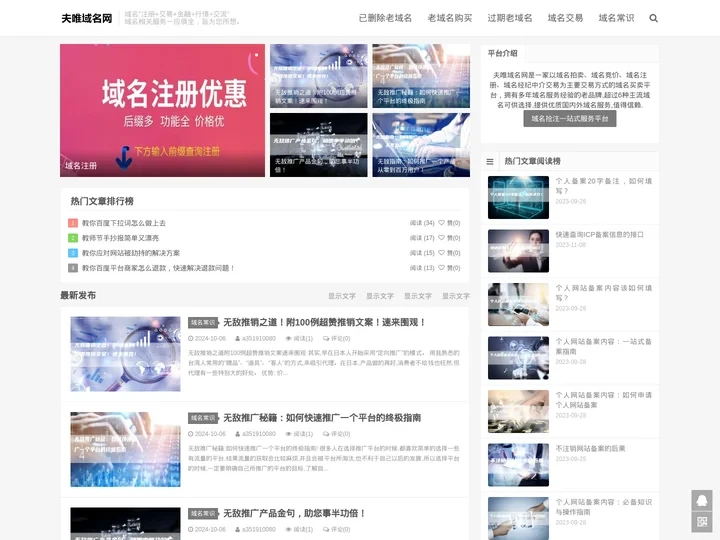Open thumbnail of 无敌推广秘籍 post
720x540 pixels.
tap(125, 449)
